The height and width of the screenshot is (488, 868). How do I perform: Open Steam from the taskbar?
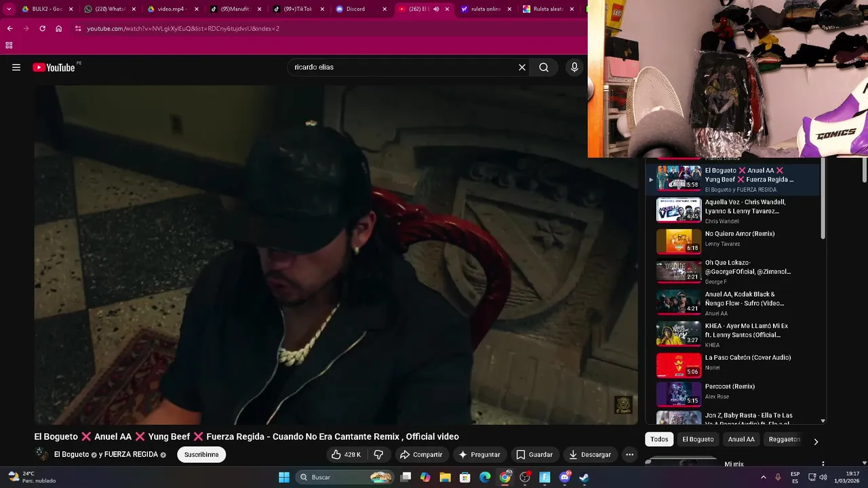pos(584,477)
